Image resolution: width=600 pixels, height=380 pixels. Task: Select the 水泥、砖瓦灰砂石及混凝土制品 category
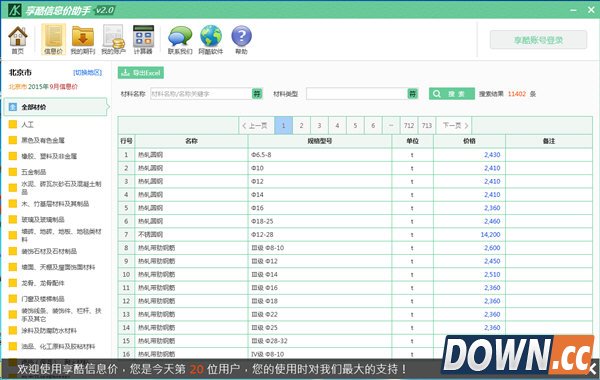click(61, 188)
